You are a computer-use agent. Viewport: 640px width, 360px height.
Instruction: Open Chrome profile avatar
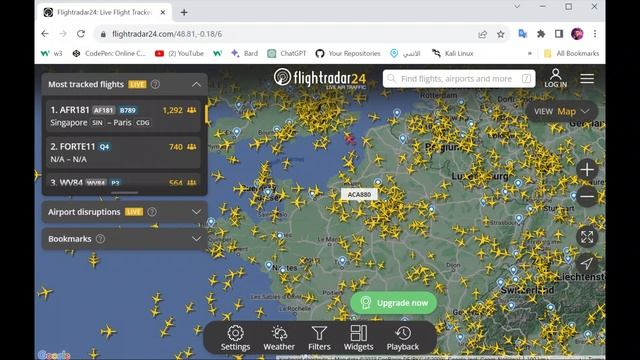point(577,34)
